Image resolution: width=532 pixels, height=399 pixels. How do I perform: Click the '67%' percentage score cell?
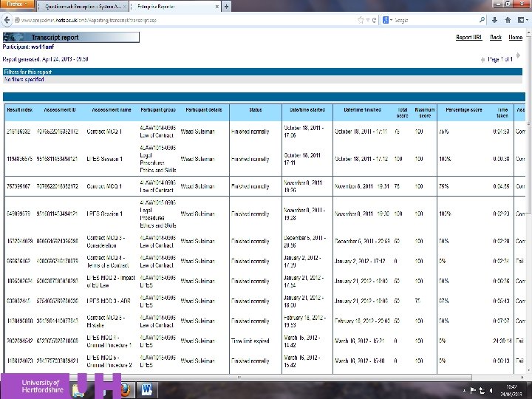coord(444,301)
